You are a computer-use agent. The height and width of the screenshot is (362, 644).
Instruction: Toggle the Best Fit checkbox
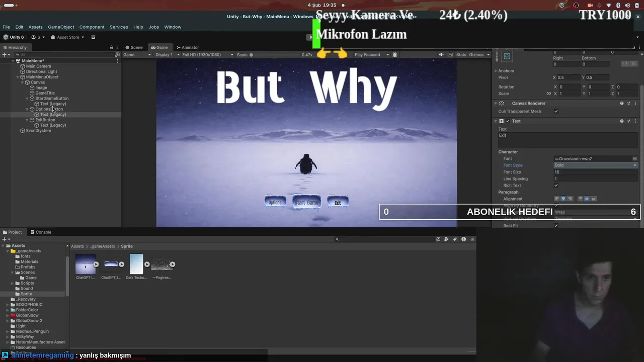click(556, 226)
